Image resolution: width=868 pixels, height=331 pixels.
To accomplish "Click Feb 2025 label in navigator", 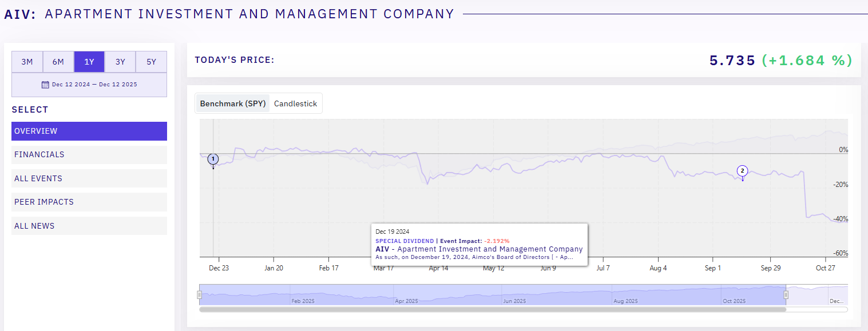I will coord(303,301).
